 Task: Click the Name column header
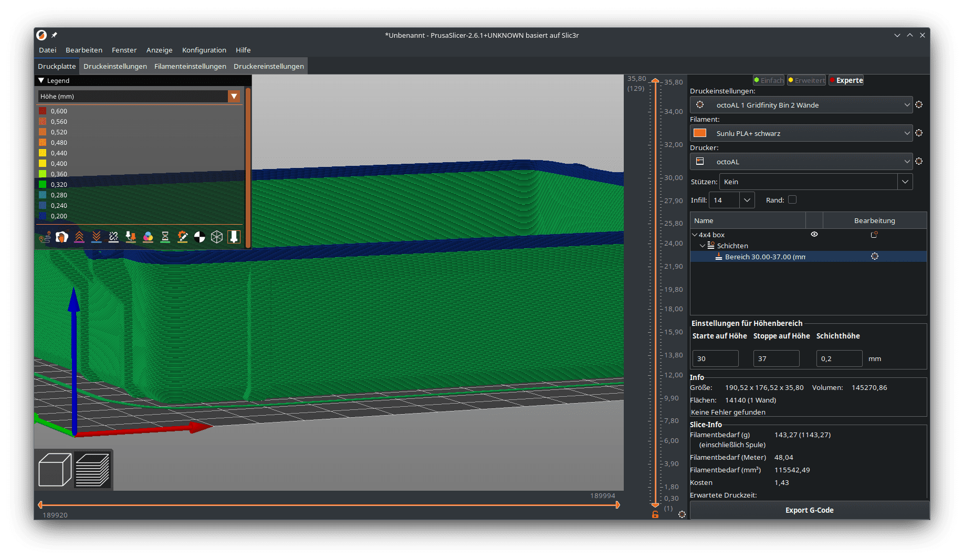tap(748, 220)
